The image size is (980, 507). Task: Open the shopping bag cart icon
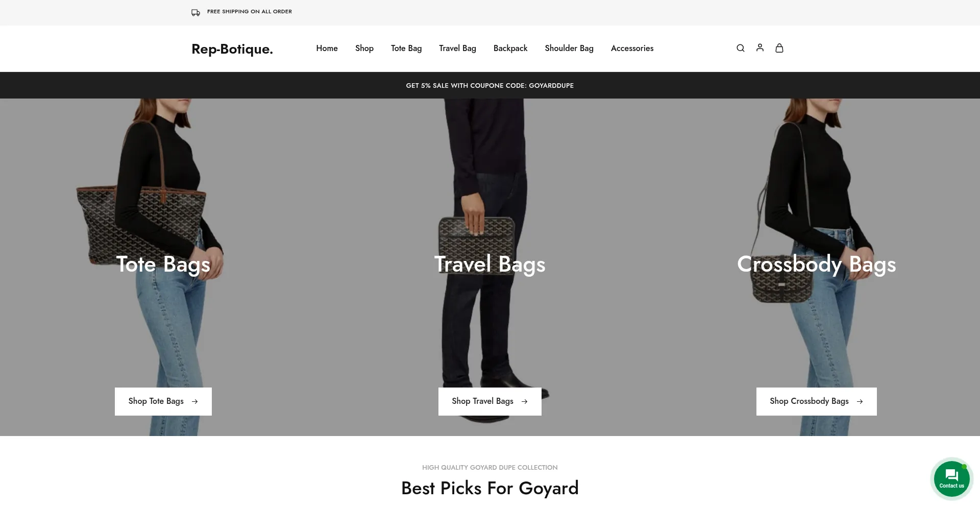(x=779, y=47)
